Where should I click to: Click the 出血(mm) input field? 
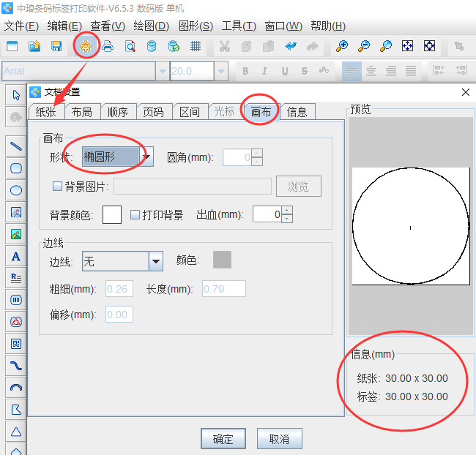tap(267, 214)
